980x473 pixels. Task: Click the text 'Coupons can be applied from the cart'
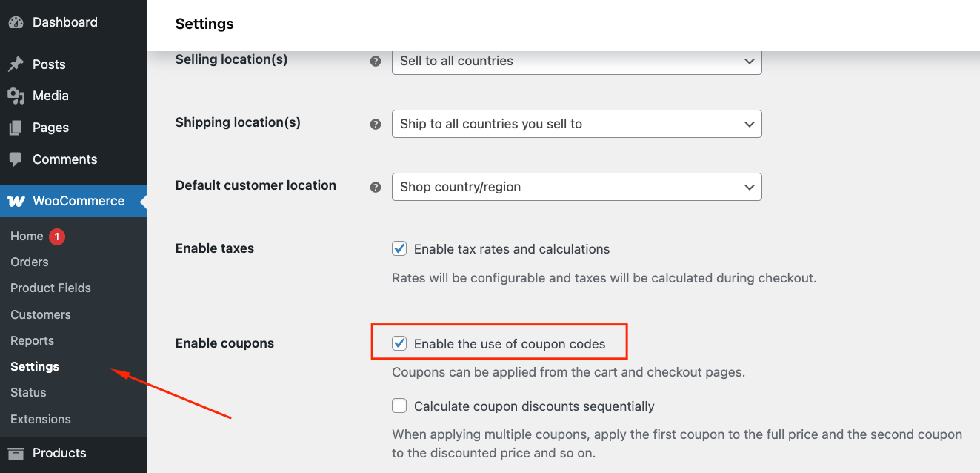point(568,372)
